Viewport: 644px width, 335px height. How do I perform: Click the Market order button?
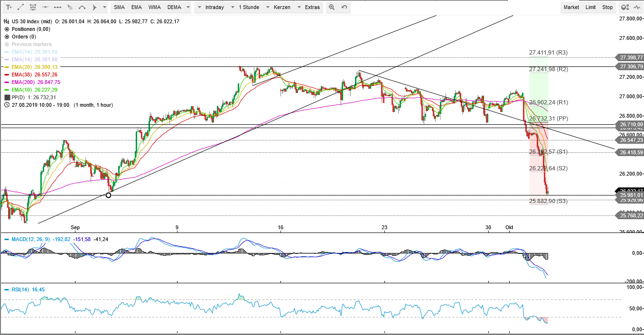point(571,7)
